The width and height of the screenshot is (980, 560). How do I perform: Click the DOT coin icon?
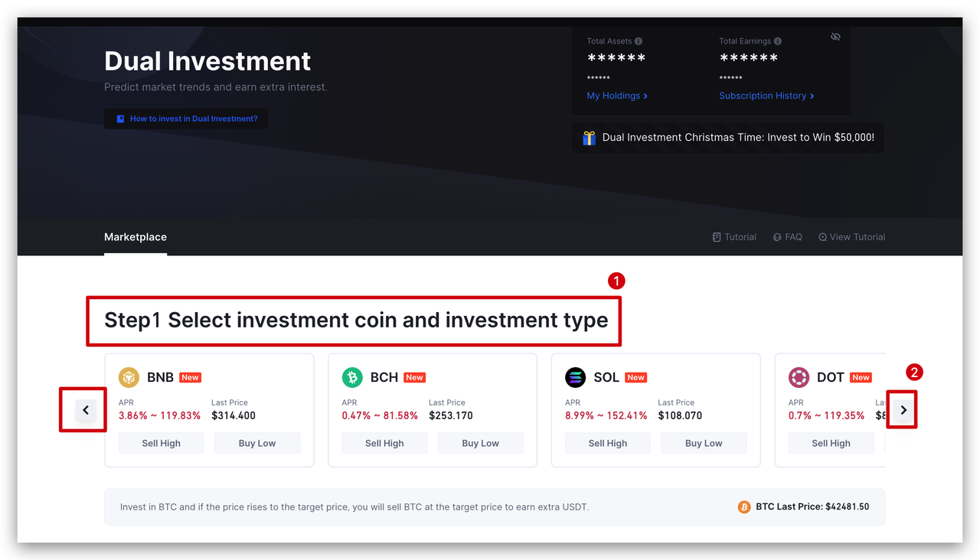point(799,377)
